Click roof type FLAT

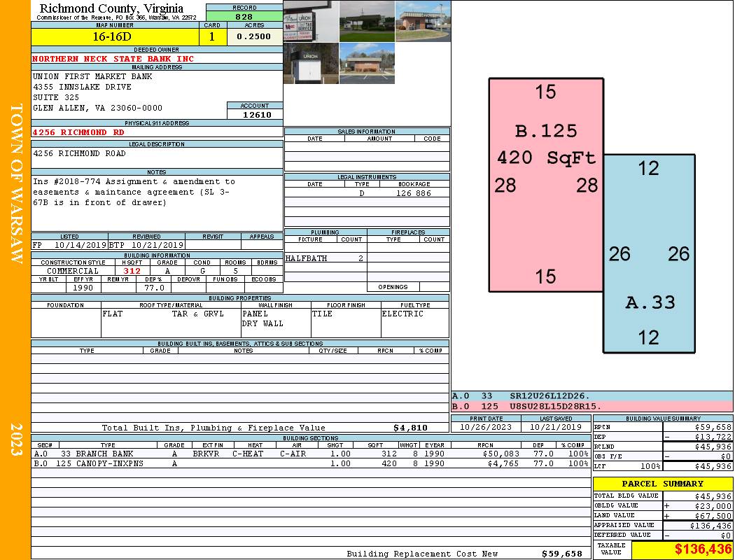pyautogui.click(x=113, y=314)
